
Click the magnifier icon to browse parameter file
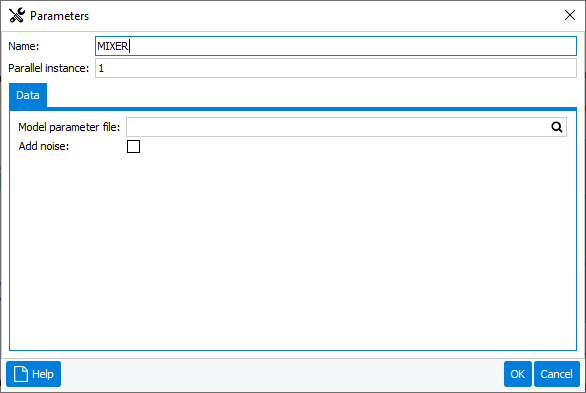tap(556, 127)
